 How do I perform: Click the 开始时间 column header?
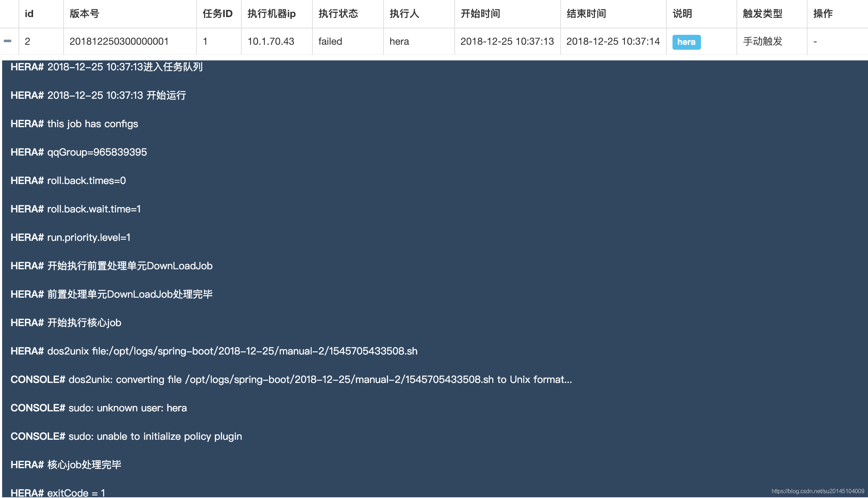pos(480,13)
